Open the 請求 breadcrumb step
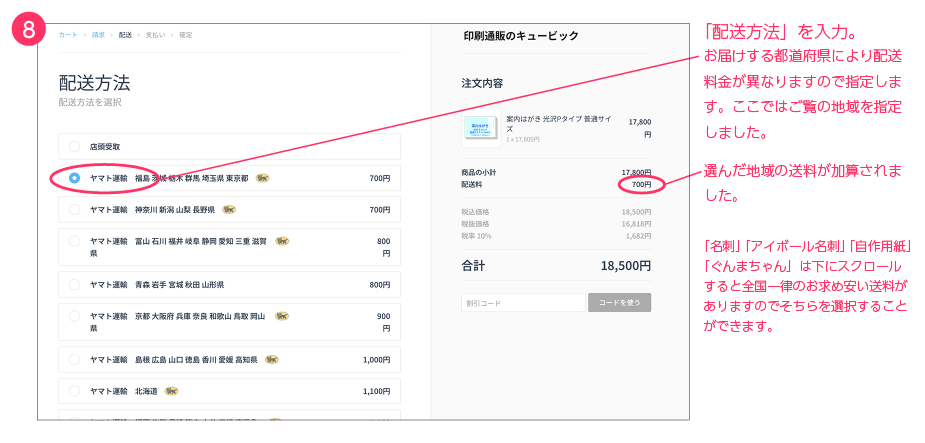The image size is (925, 443). 98,35
